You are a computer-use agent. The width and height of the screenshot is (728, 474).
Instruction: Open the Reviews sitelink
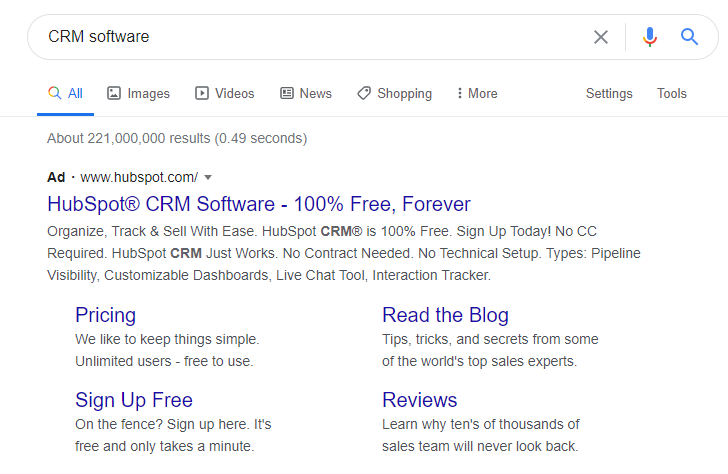pyautogui.click(x=420, y=400)
